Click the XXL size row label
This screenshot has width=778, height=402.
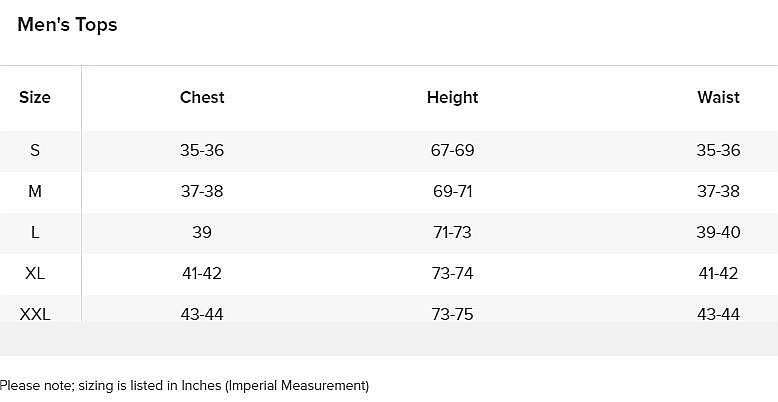[x=35, y=314]
